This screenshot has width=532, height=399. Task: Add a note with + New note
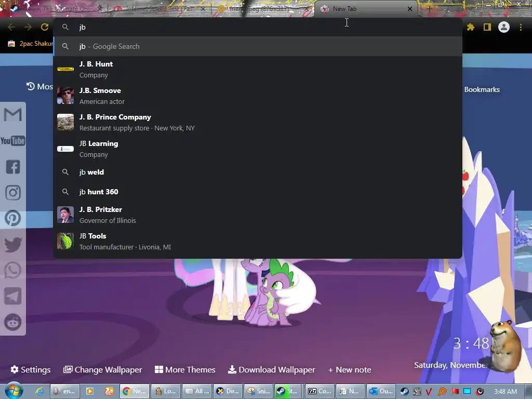(x=350, y=369)
